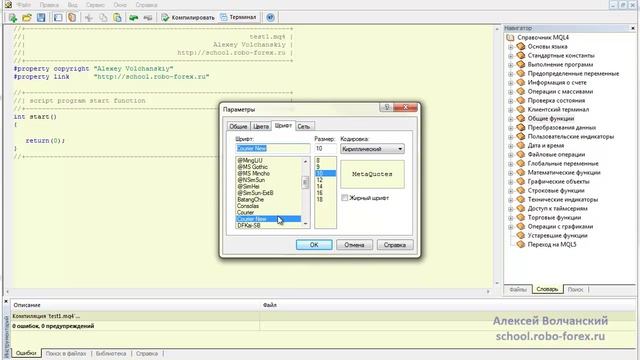Click the Paste clipboard toolbar icon
This screenshot has width=640, height=360.
coord(118,18)
